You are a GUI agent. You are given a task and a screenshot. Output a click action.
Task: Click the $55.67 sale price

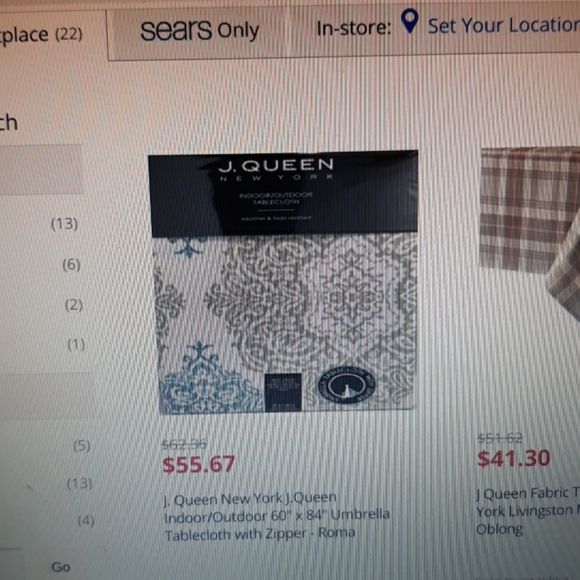click(x=199, y=465)
